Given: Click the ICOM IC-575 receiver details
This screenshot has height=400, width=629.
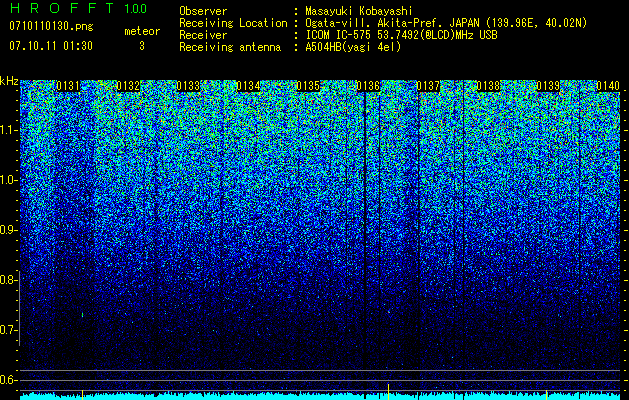Looking at the screenshot, I should [x=401, y=35].
